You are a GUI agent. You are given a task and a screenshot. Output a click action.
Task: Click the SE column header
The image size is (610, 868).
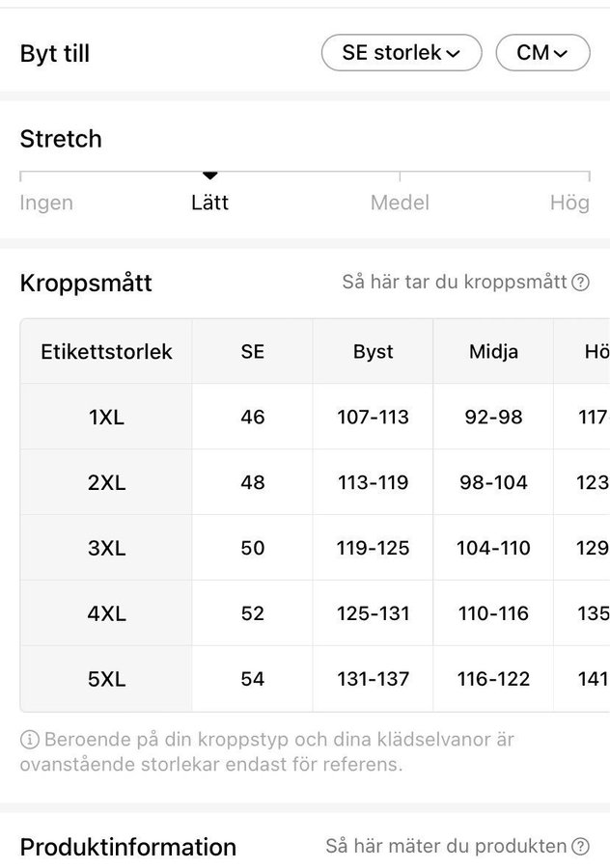tap(252, 351)
